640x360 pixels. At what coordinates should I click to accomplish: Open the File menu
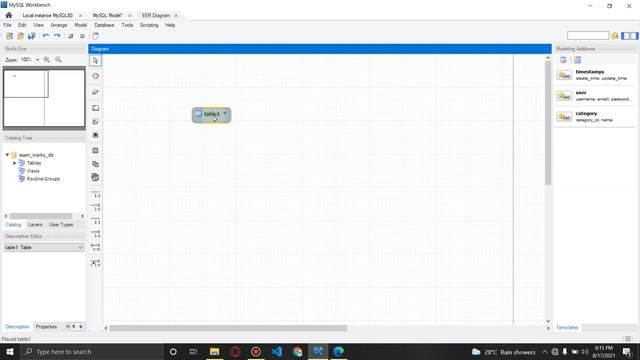[7, 25]
